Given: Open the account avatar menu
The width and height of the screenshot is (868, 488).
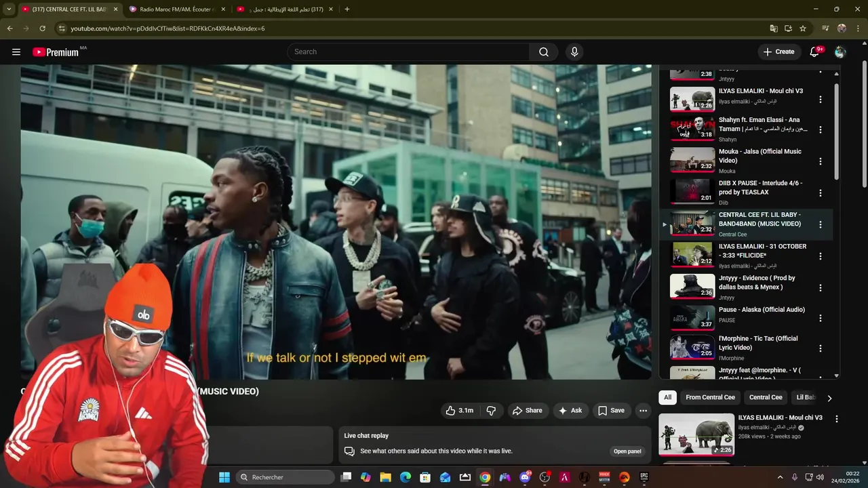Looking at the screenshot, I should (x=840, y=52).
